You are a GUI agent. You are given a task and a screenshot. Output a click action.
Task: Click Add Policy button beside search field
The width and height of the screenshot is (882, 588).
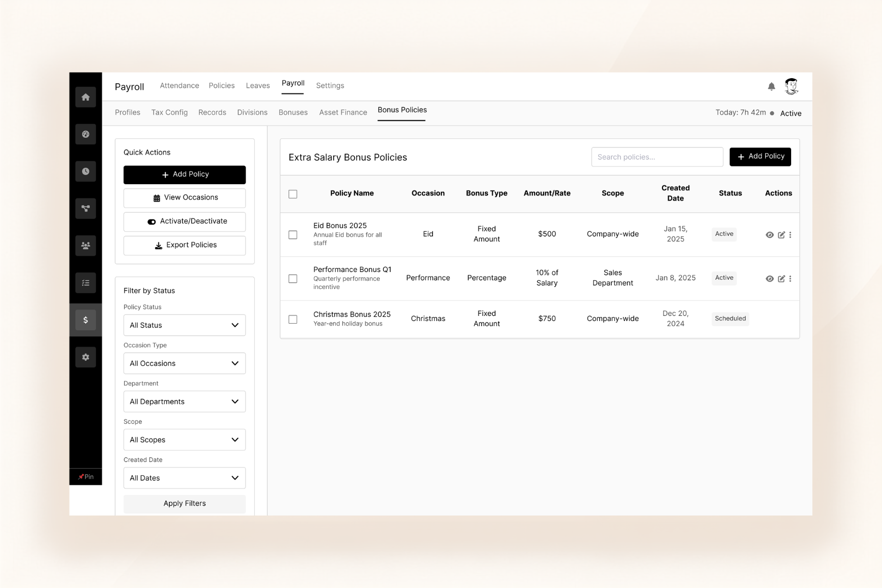coord(760,157)
